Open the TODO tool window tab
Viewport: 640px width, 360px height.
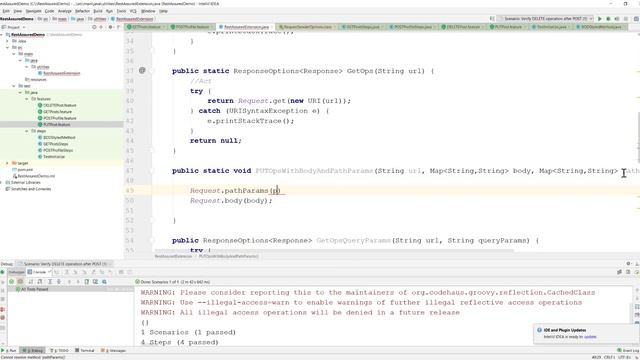(x=60, y=351)
